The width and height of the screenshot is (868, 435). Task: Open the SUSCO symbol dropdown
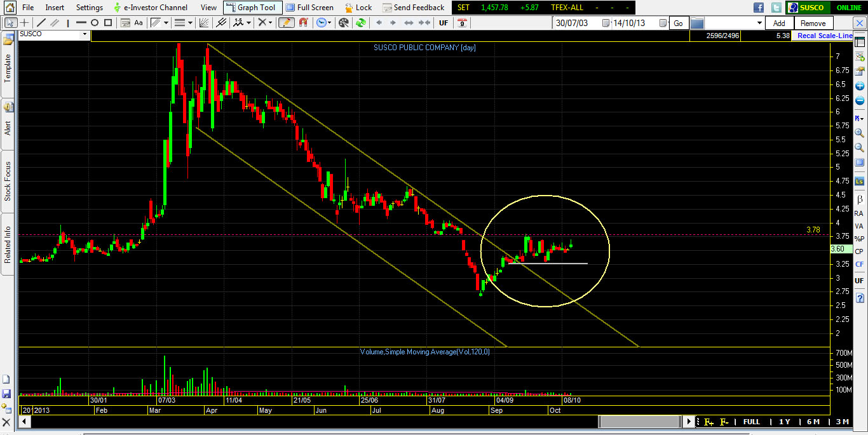[x=85, y=34]
